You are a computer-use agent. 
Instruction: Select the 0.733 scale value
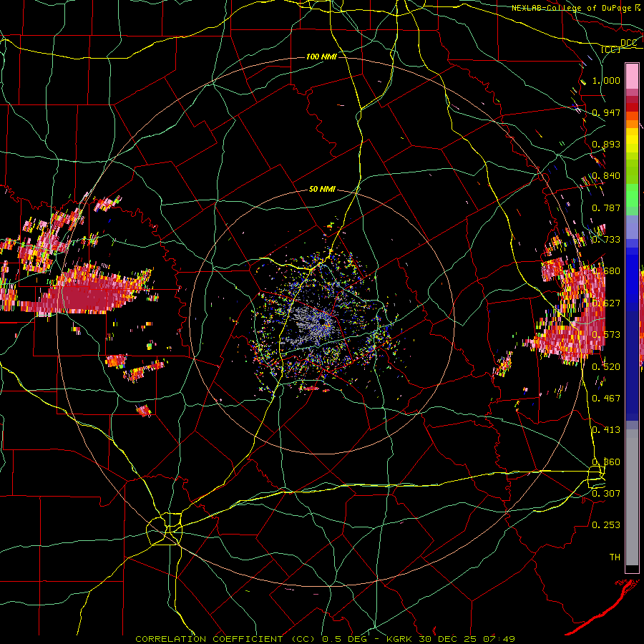(606, 240)
